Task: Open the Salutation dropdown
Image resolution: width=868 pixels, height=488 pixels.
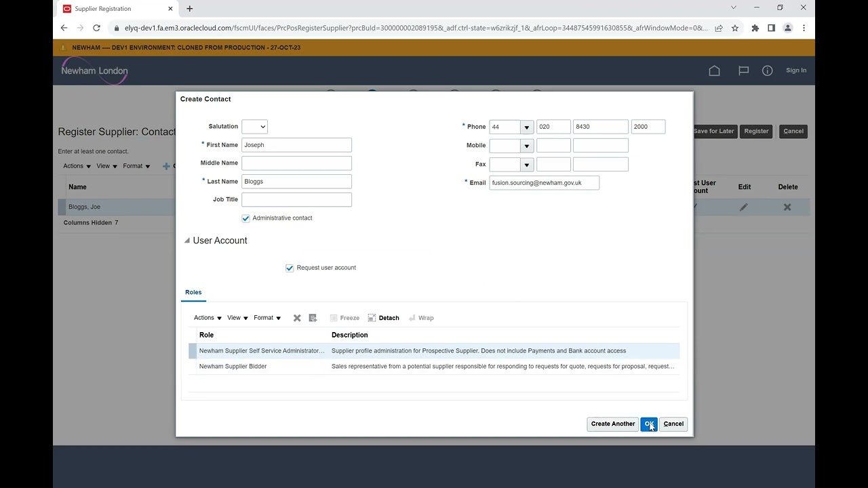Action: [254, 127]
